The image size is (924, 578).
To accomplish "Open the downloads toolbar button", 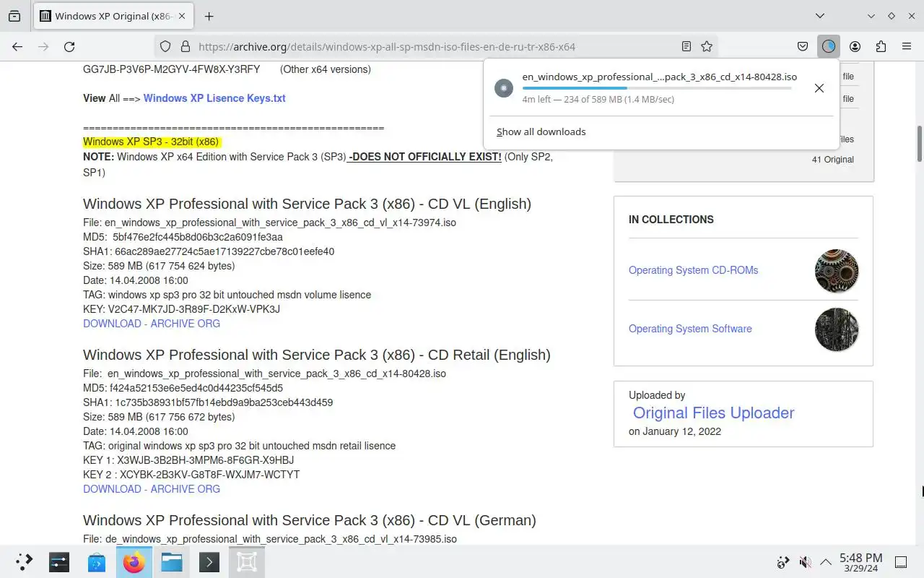I will pyautogui.click(x=828, y=46).
